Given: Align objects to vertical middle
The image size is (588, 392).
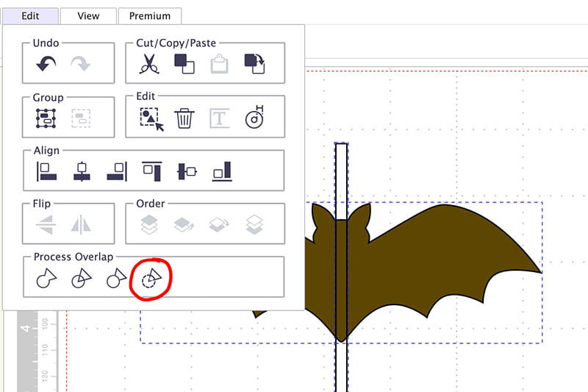Looking at the screenshot, I should (x=186, y=171).
